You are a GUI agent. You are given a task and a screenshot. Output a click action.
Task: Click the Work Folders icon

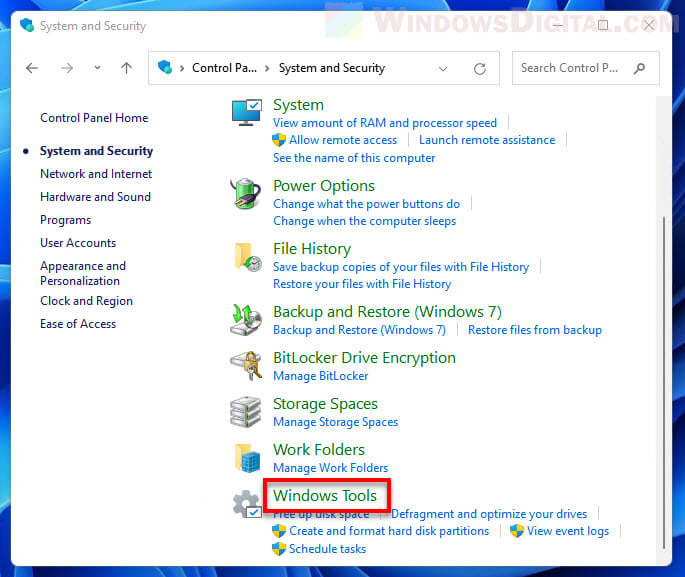pos(247,458)
